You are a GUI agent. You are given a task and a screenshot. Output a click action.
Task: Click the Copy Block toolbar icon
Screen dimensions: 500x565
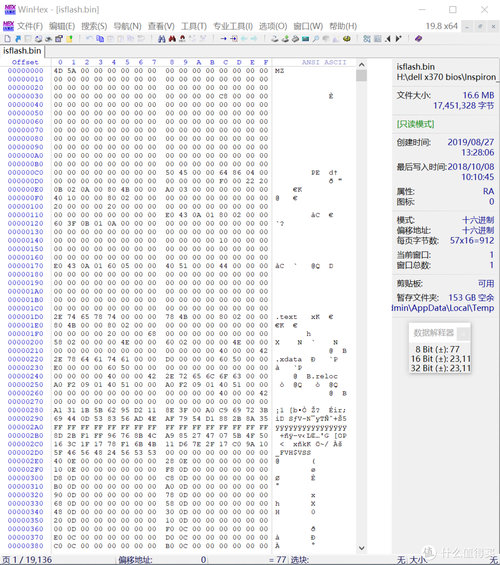point(100,39)
